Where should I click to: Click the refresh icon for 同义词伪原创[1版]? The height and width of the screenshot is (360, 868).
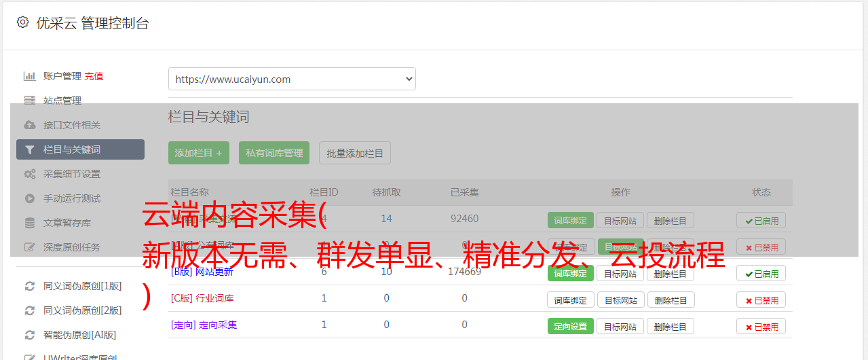pos(30,286)
